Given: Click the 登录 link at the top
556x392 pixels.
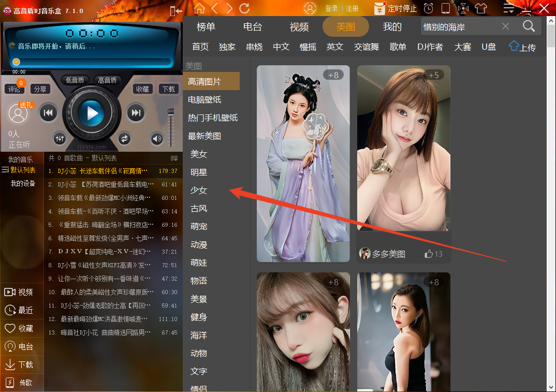Looking at the screenshot, I should (x=331, y=8).
